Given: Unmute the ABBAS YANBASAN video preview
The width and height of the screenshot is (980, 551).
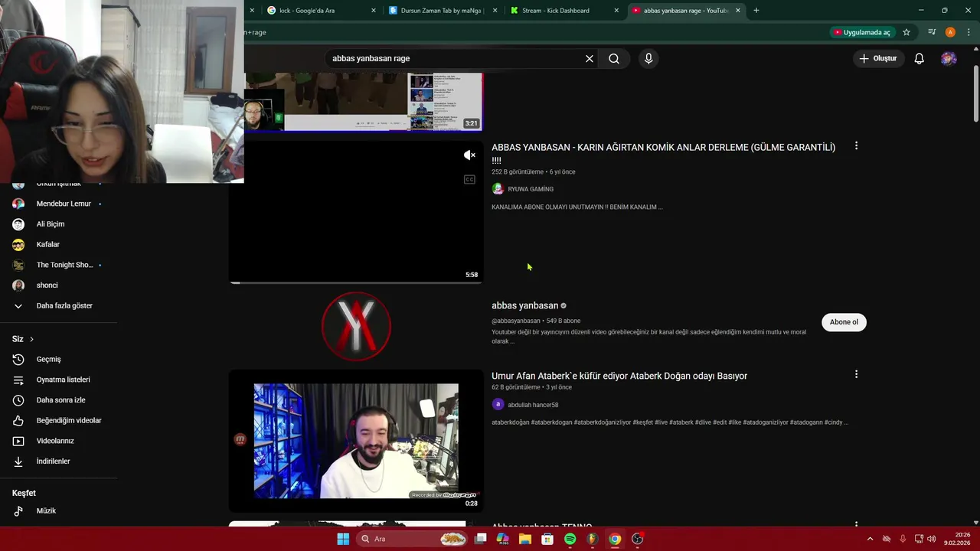Looking at the screenshot, I should click(x=469, y=155).
